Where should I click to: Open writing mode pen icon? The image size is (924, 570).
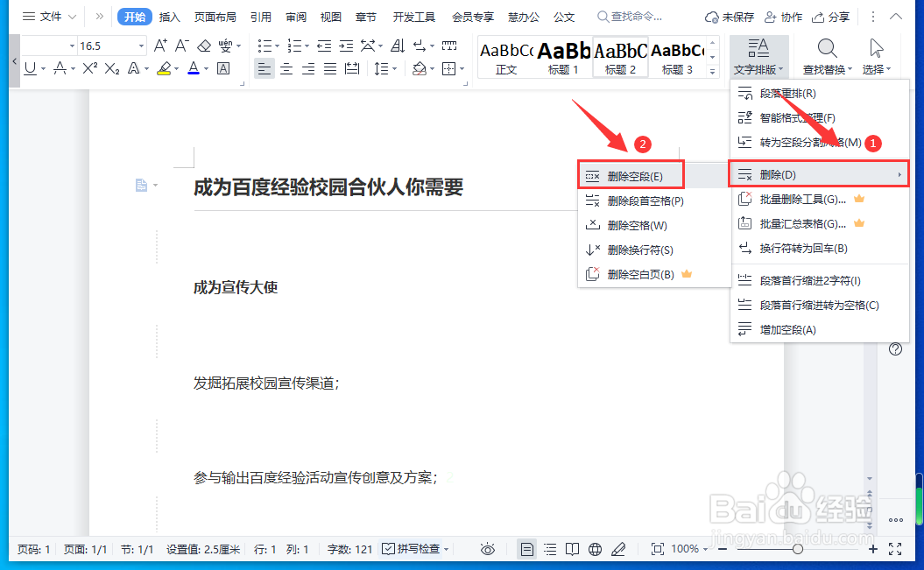coord(618,549)
